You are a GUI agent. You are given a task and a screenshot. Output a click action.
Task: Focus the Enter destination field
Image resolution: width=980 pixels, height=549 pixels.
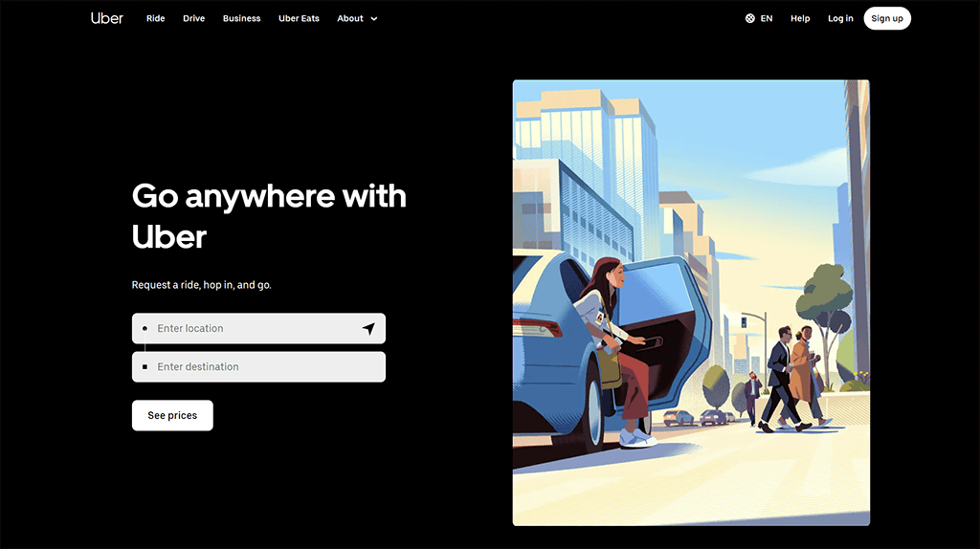pyautogui.click(x=258, y=366)
